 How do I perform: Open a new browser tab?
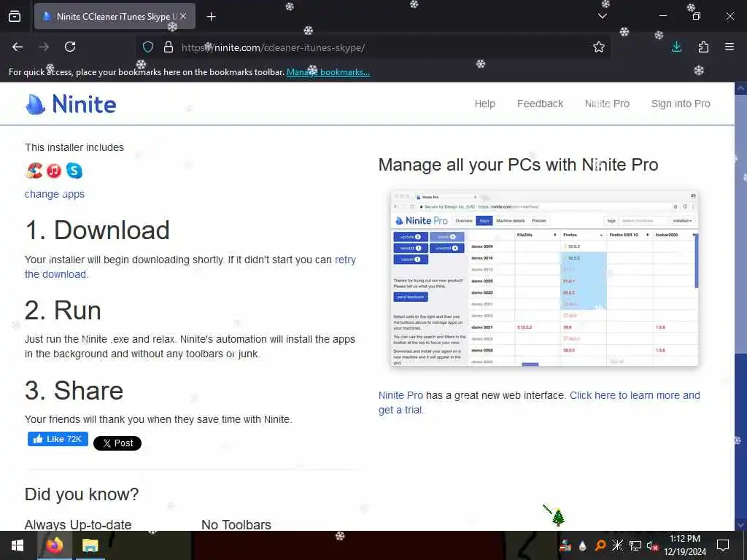(x=211, y=17)
